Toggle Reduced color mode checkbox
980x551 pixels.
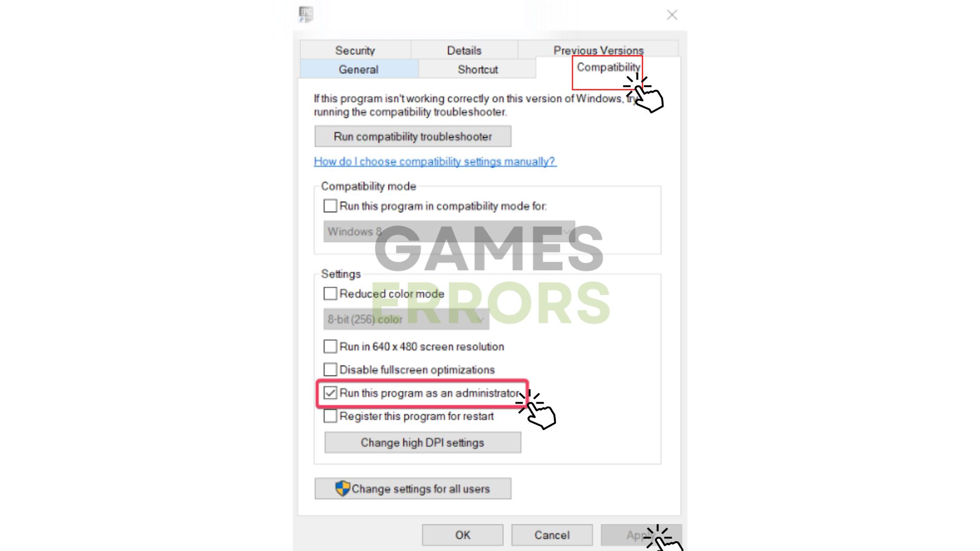click(329, 293)
